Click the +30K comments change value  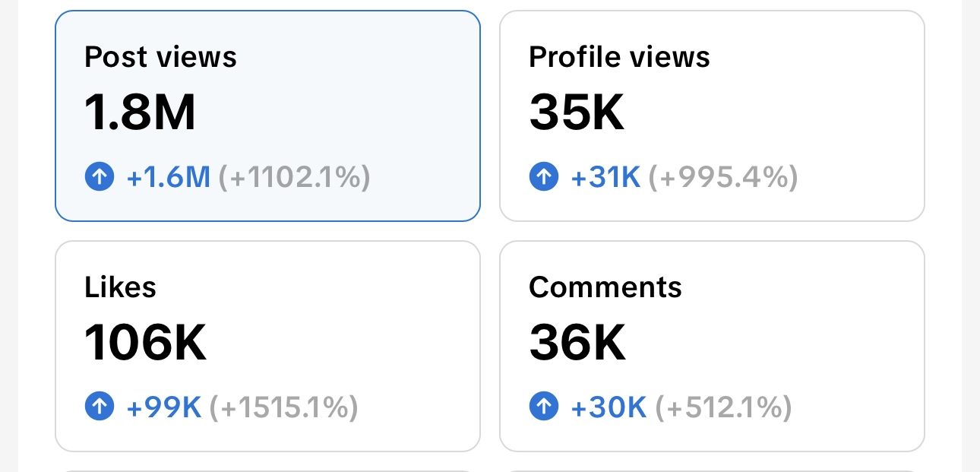click(609, 408)
